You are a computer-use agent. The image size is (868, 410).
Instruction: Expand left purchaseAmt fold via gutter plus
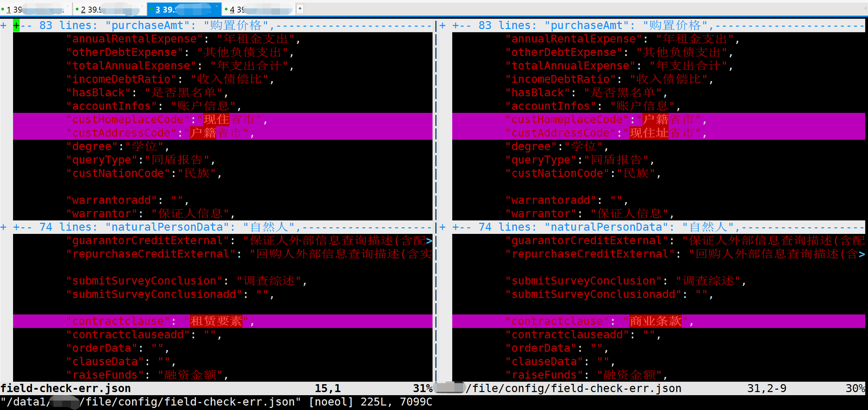tap(4, 25)
